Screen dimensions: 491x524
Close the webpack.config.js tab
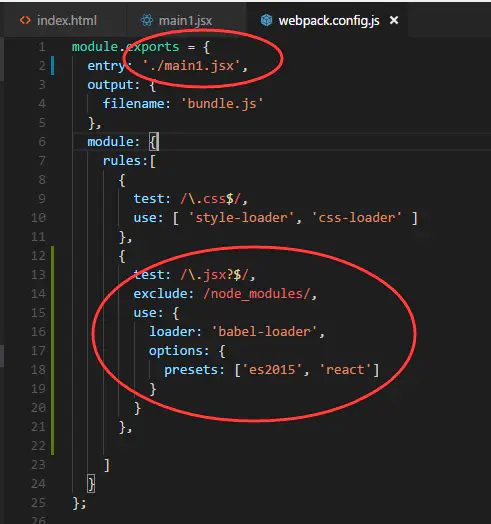[x=394, y=20]
